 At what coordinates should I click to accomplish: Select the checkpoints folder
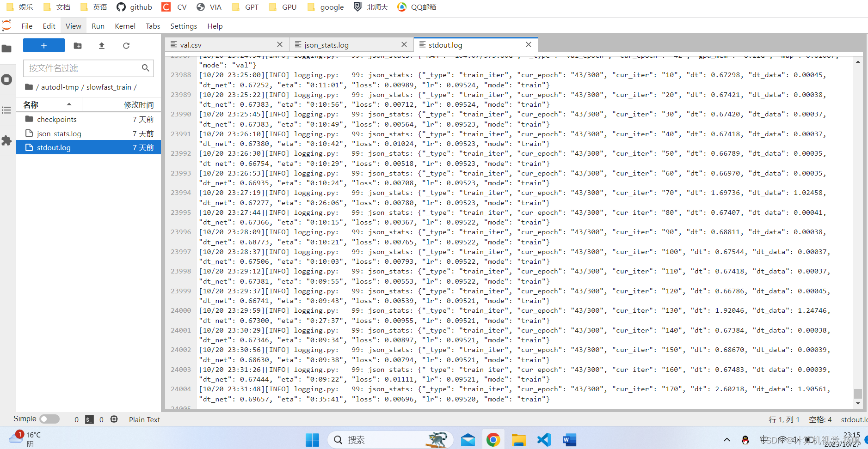tap(88, 119)
